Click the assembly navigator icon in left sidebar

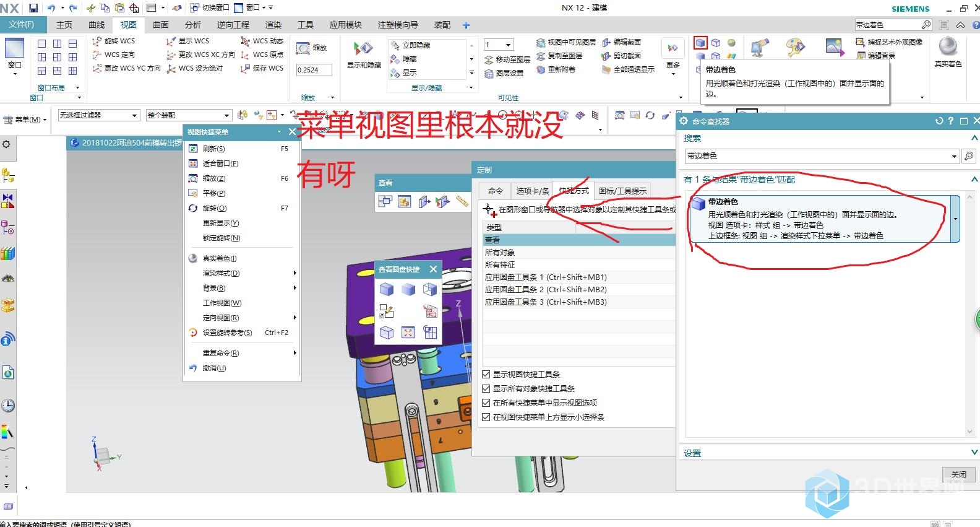point(7,176)
